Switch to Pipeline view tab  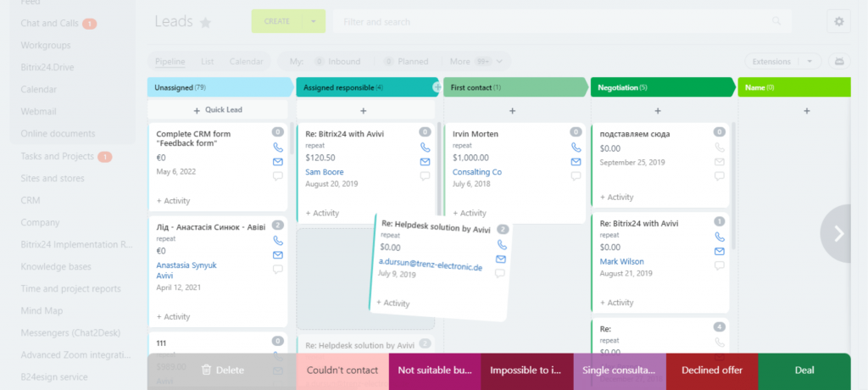coord(170,62)
